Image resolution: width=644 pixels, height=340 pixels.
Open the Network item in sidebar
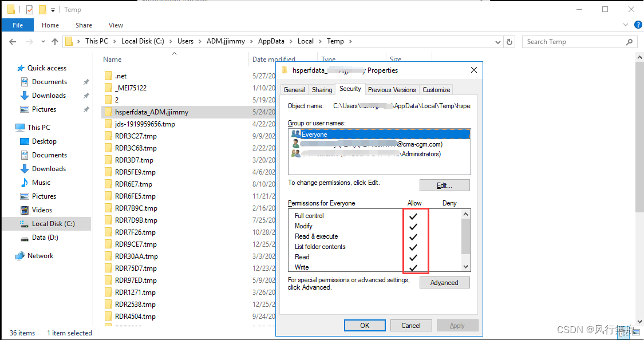40,255
